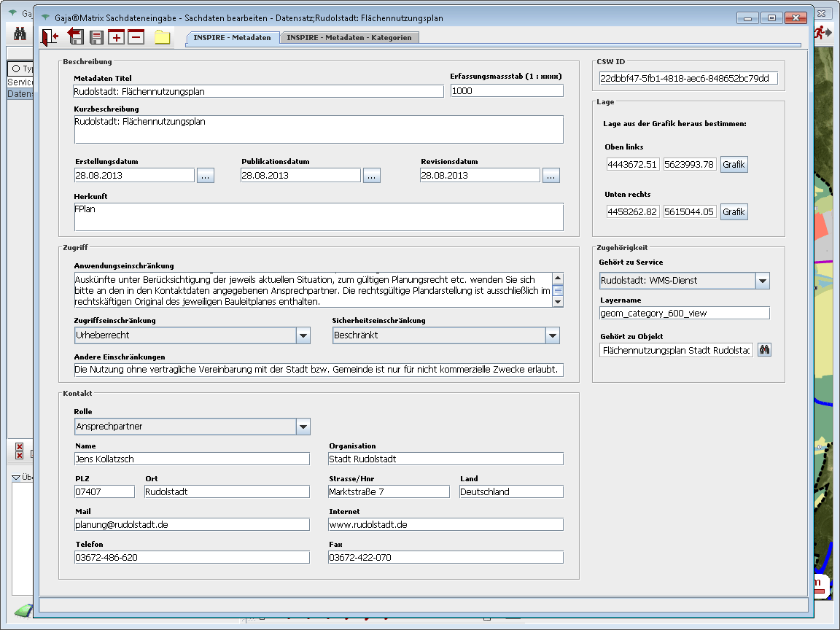The height and width of the screenshot is (630, 840).
Task: Click the Metadaten Titel input field
Action: (258, 91)
